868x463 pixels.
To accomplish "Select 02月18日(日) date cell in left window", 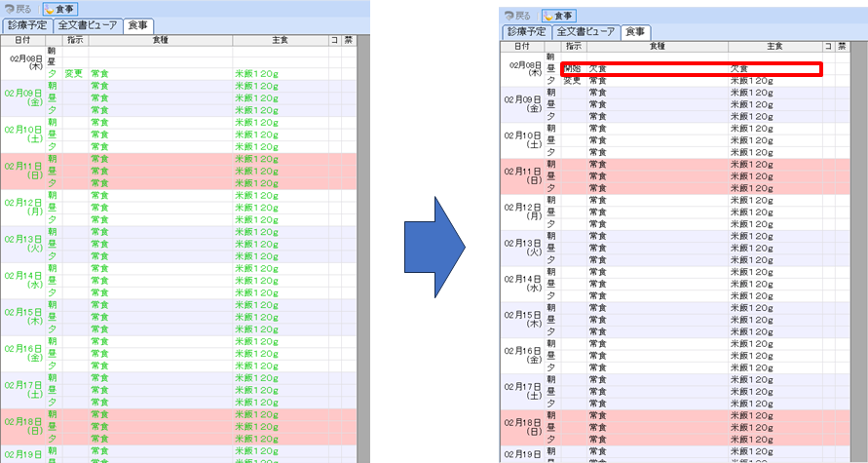I will click(x=23, y=427).
